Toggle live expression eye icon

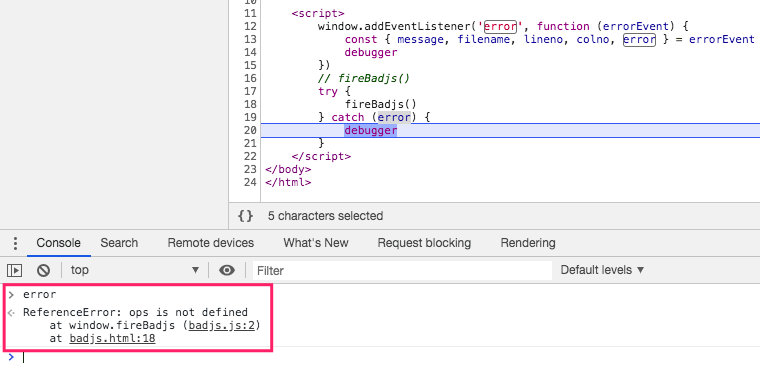point(227,270)
